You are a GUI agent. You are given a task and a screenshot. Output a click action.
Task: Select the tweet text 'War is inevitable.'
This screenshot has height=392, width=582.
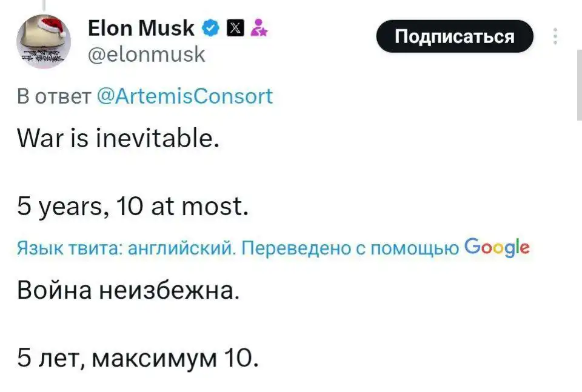coord(119,139)
